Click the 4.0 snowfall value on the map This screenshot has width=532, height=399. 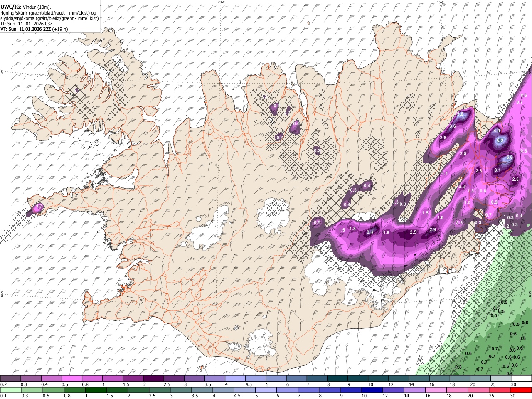click(497, 131)
